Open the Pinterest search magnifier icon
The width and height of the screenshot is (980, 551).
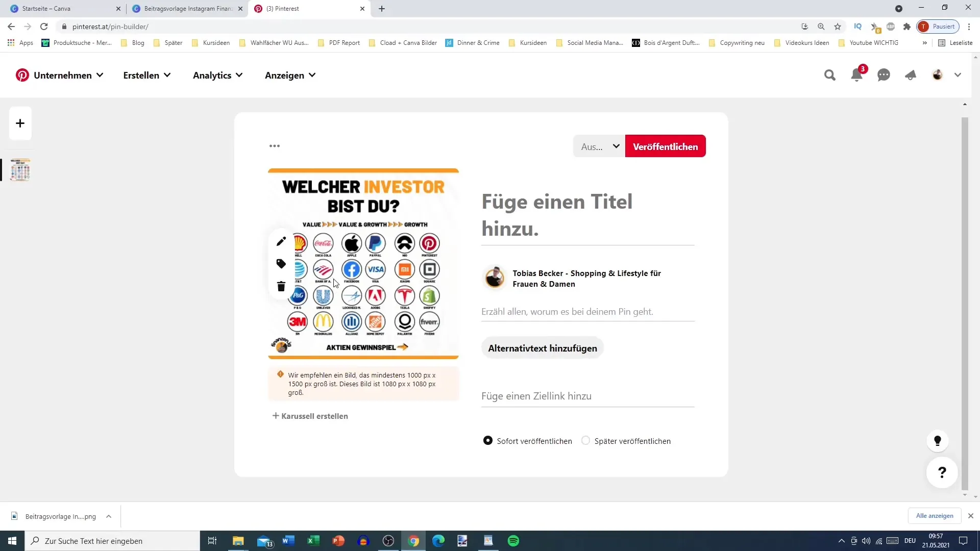[830, 76]
